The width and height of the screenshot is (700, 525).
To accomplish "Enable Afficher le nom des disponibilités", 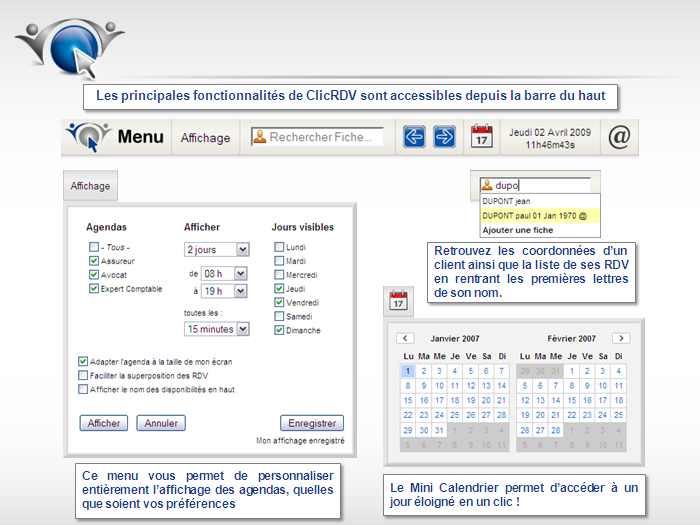I will coord(83,389).
